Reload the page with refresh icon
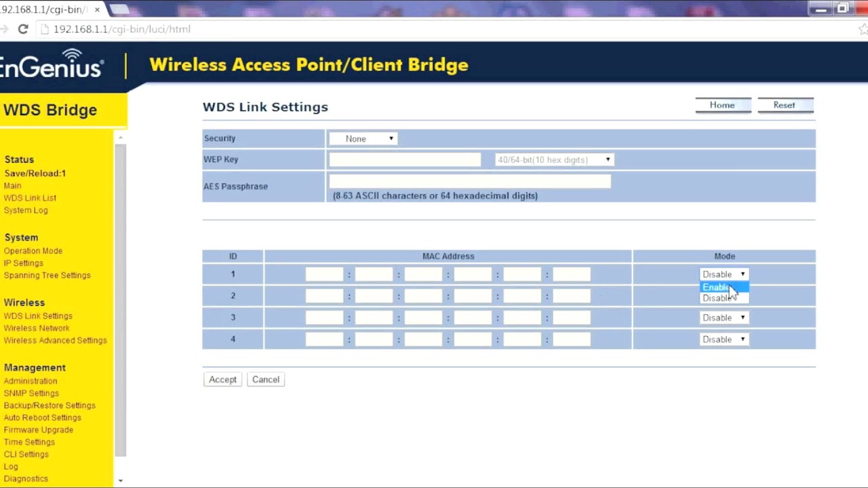Image resolution: width=868 pixels, height=488 pixels. pyautogui.click(x=23, y=29)
